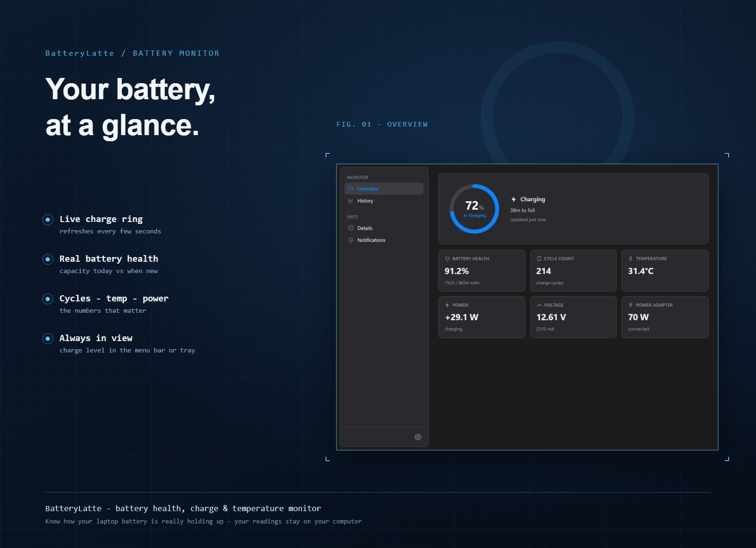Screen dimensions: 756x548
Task: Click 'charge level in the menu bar or tray' subtext
Action: pos(128,350)
